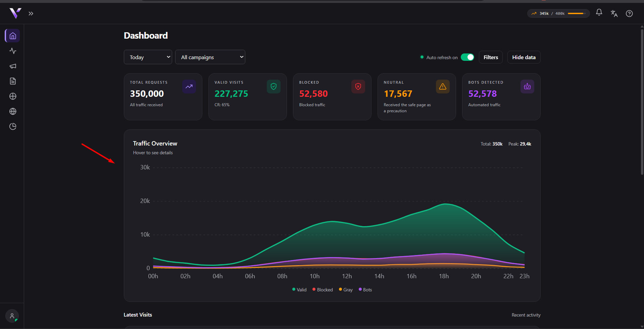Screen dimensions: 644x329
Task: Open the user profile avatar
Action: 12,316
